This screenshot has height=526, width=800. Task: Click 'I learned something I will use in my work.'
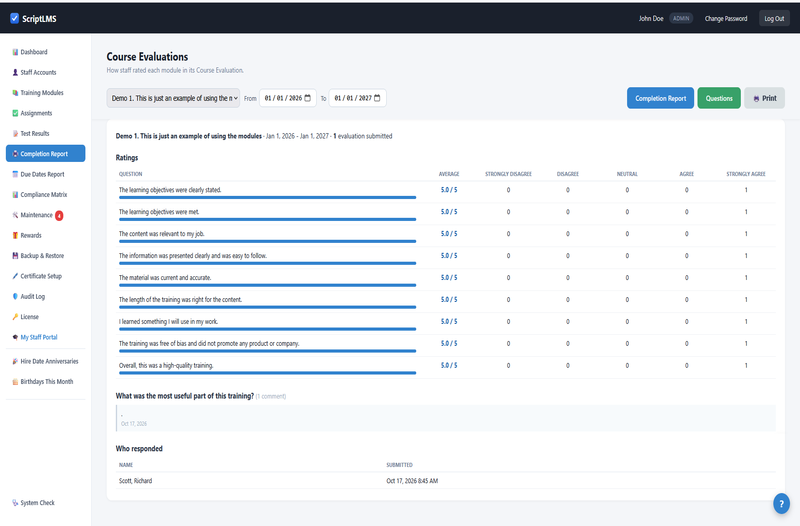point(168,321)
